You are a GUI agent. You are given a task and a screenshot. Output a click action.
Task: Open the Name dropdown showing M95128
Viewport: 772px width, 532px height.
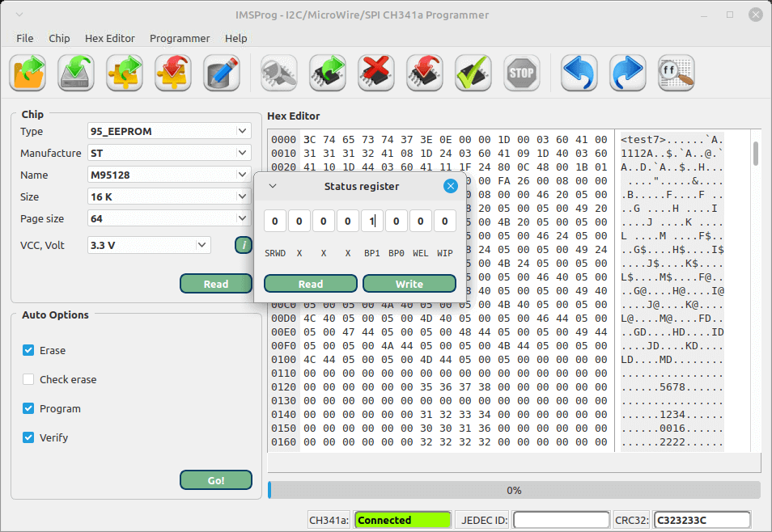(169, 175)
